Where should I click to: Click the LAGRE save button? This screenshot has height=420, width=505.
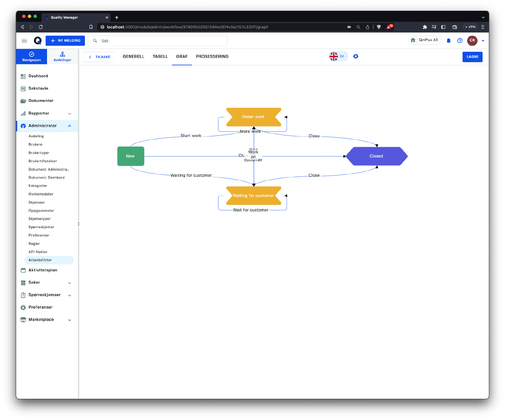[x=472, y=57]
